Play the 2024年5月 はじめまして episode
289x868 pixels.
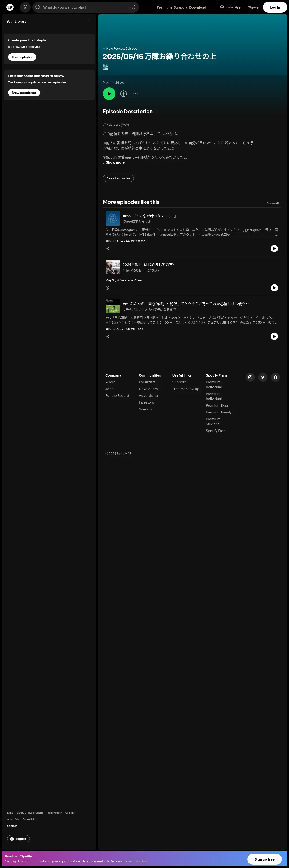[x=274, y=288]
